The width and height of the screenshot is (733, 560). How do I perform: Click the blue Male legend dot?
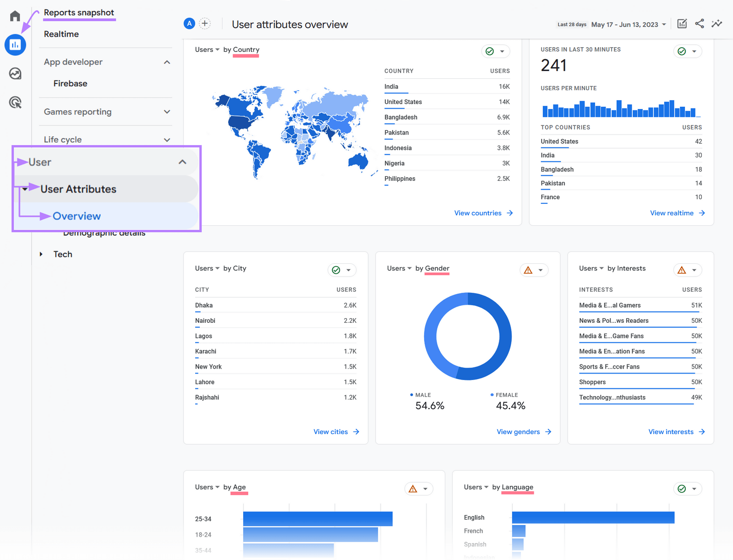(x=412, y=394)
